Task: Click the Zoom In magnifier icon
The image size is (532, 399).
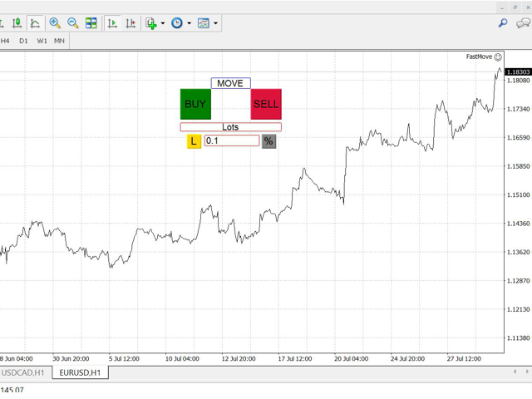Action: pos(55,23)
